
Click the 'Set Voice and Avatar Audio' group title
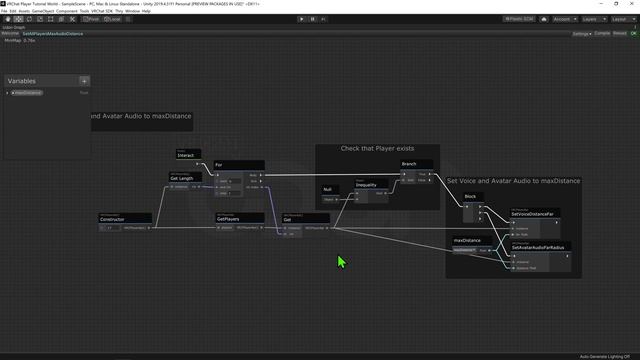point(513,181)
